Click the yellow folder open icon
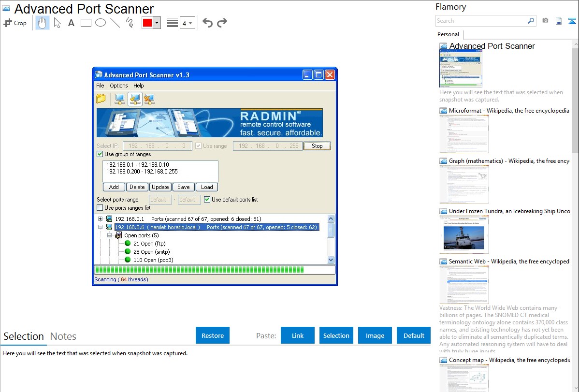 [x=101, y=99]
